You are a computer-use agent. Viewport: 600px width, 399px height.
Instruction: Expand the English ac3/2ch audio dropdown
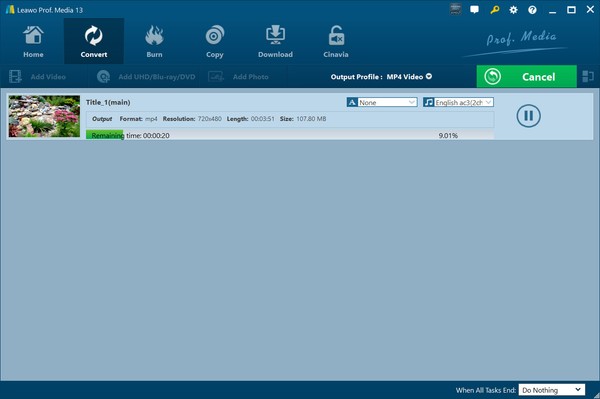click(458, 102)
